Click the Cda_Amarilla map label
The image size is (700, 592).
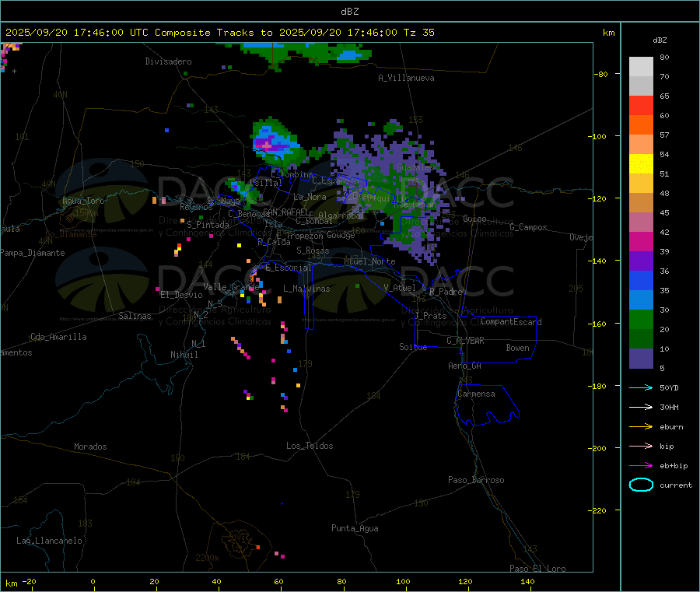[x=58, y=337]
